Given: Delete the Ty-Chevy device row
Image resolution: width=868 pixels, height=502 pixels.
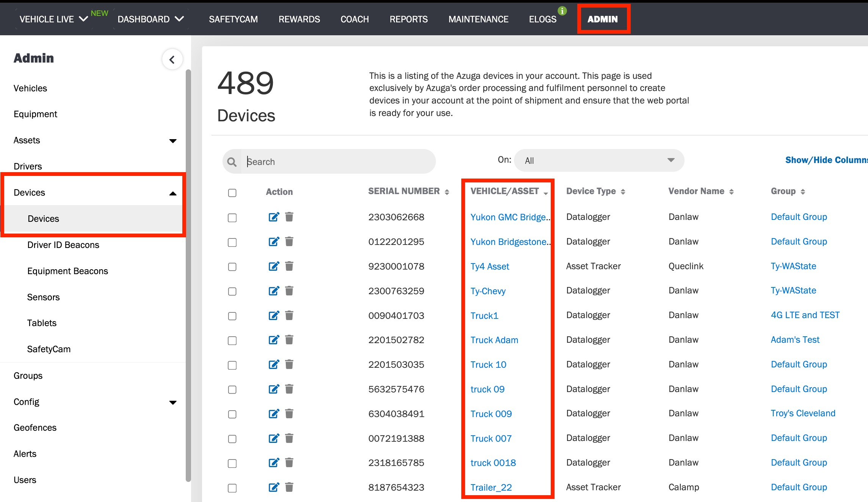Looking at the screenshot, I should coord(289,291).
